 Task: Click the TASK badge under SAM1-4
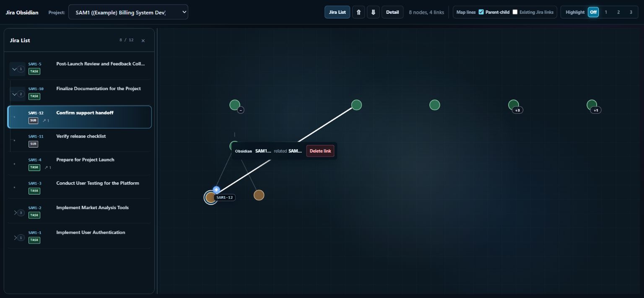click(34, 168)
